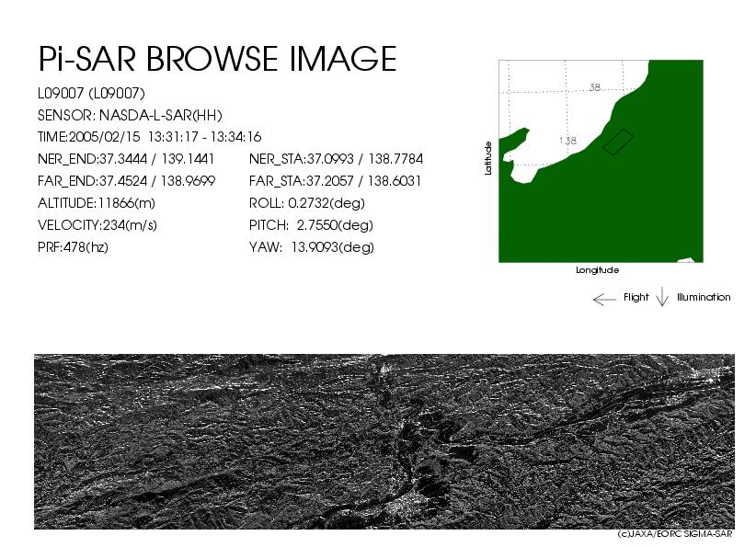The image size is (756, 547).
Task: Click the ROLL: 0.2732(deg) value
Action: pyautogui.click(x=306, y=203)
